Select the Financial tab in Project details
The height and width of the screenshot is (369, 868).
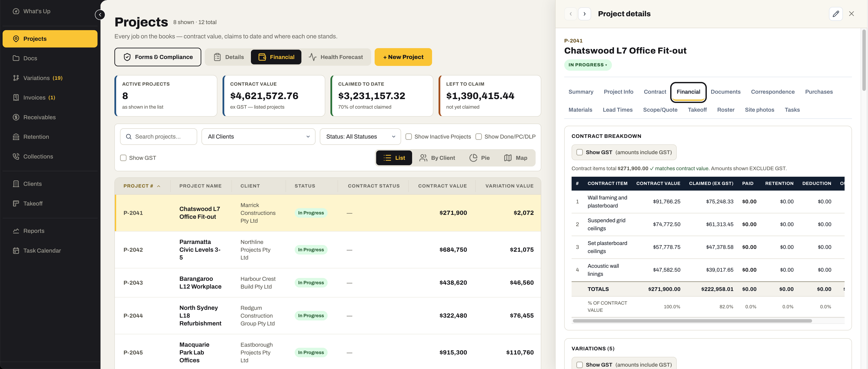click(x=688, y=92)
